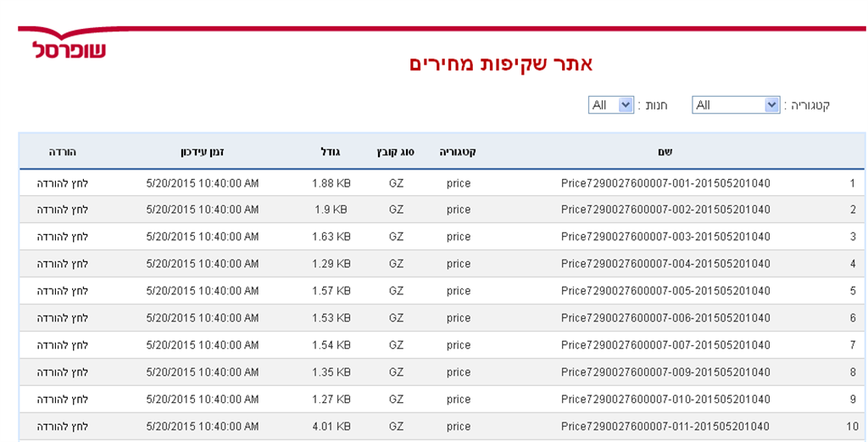Download file in row 5
This screenshot has height=442, width=868.
click(63, 291)
